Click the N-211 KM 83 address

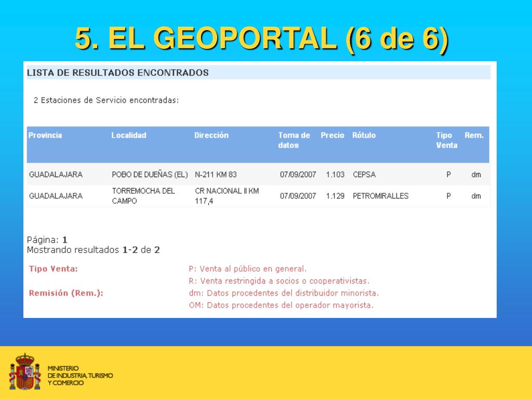[x=216, y=175]
